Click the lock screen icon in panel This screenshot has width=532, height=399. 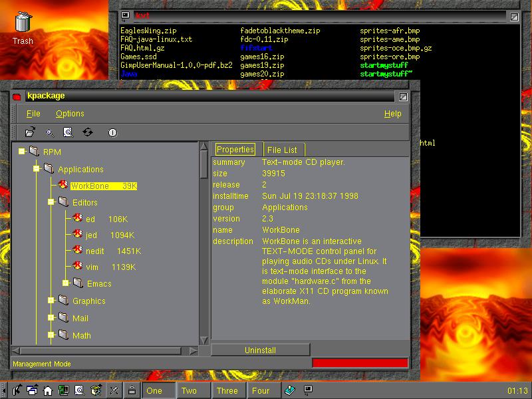pos(132,390)
